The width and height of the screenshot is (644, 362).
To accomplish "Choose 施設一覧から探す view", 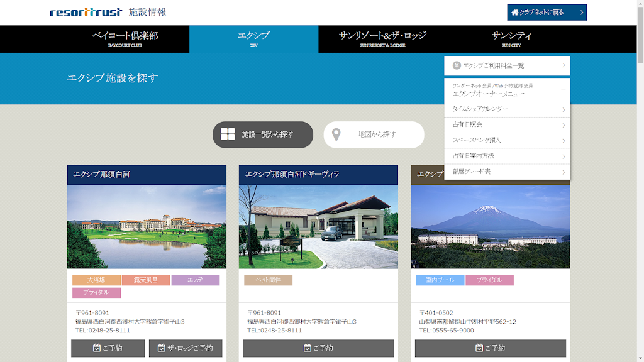I will pyautogui.click(x=263, y=134).
